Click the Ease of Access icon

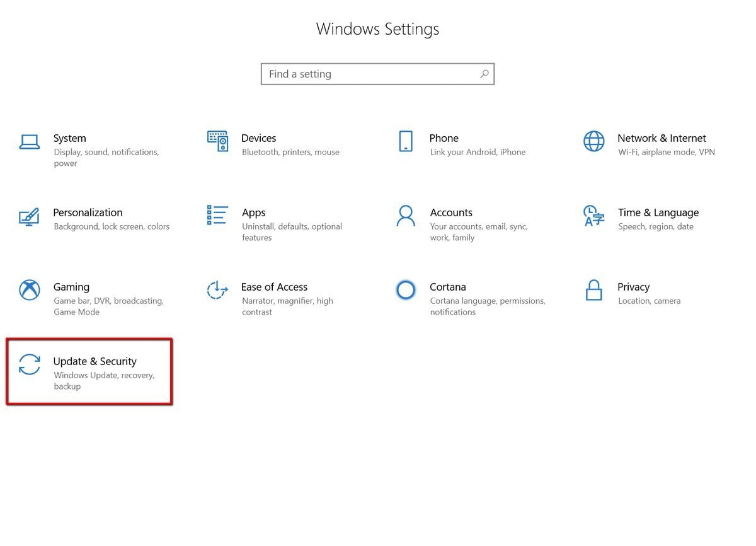(x=217, y=290)
